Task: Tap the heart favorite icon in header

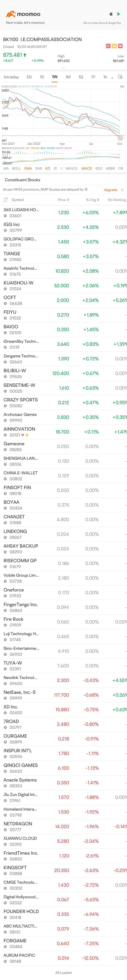Action: (120, 46)
